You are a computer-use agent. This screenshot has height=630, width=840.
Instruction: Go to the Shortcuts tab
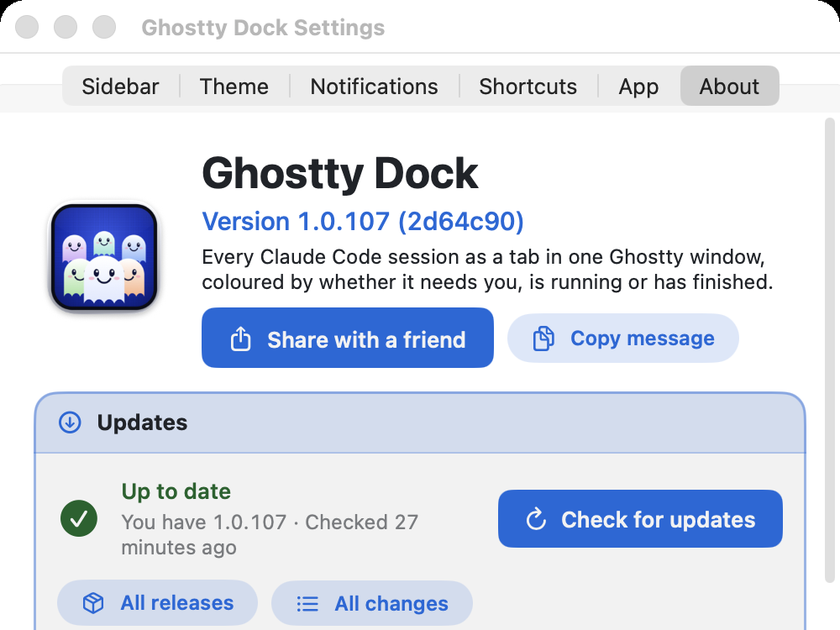528,87
